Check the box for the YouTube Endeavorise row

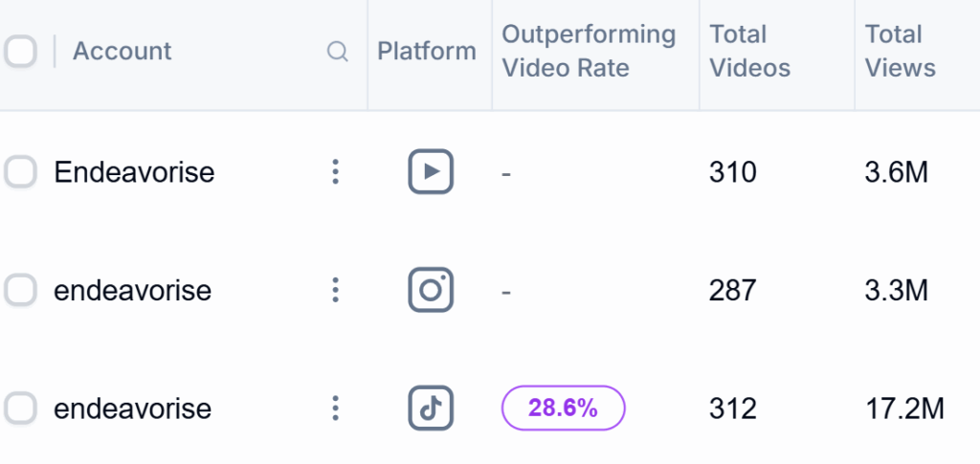(20, 172)
